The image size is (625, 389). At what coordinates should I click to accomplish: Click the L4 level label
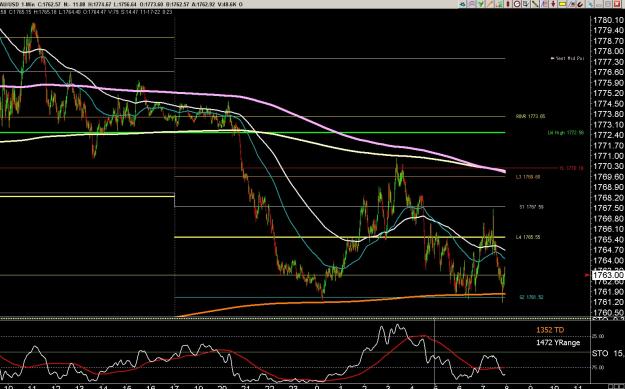[x=528, y=237]
